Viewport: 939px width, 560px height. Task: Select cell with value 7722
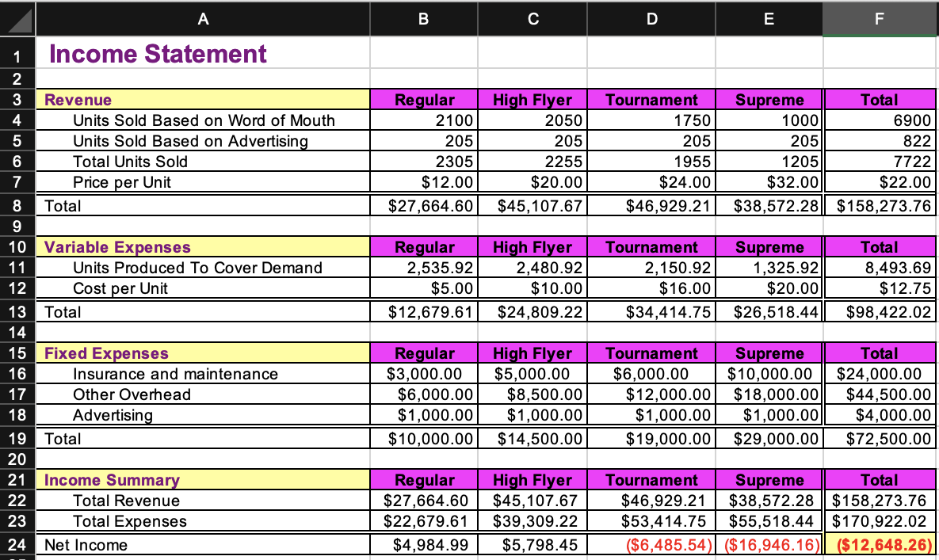coord(879,162)
